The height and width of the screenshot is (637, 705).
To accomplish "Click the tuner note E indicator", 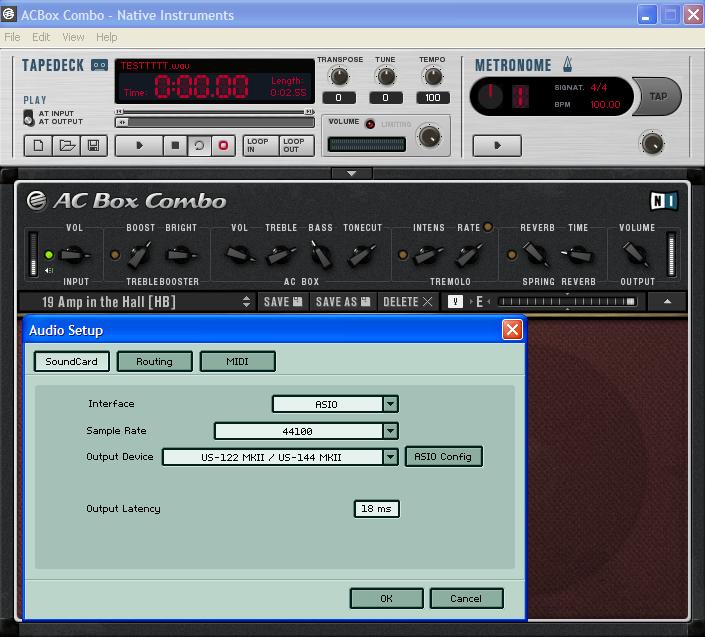I will pyautogui.click(x=479, y=302).
